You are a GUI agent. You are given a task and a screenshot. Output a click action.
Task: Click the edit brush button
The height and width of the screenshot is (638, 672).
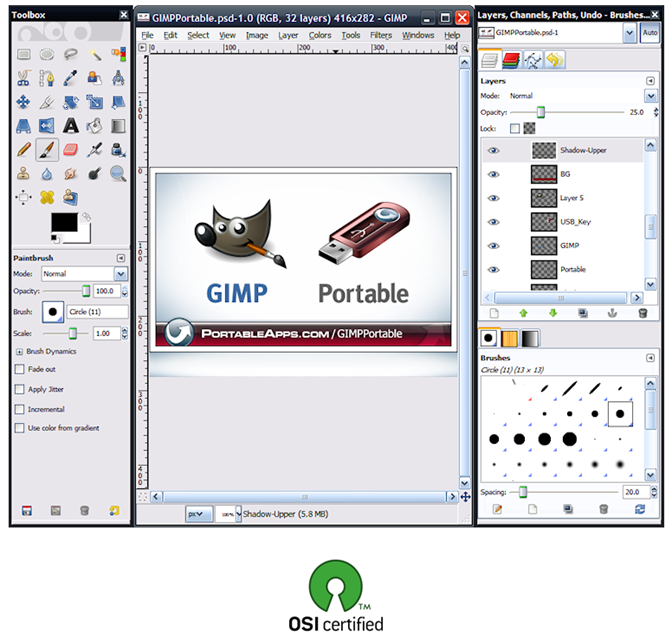(498, 509)
